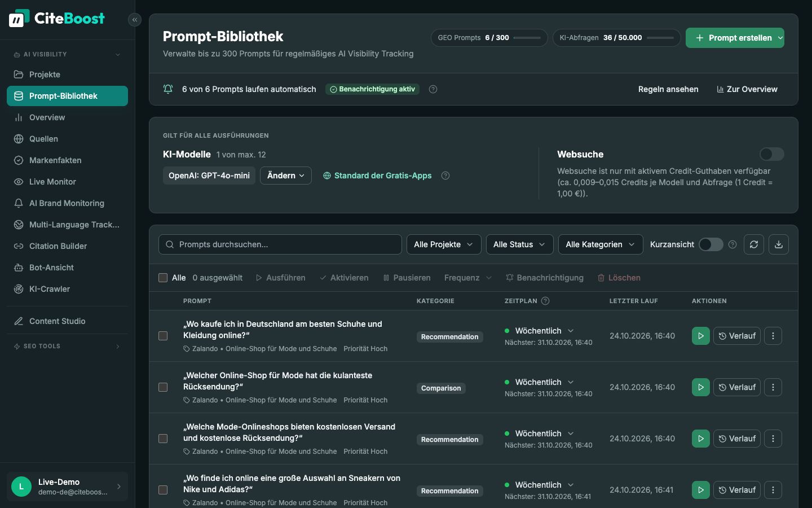Screen dimensions: 812x508
Task: Change Wöchentlich schedule for „Wo kaufe ich“ prompt
Action: tap(544, 331)
